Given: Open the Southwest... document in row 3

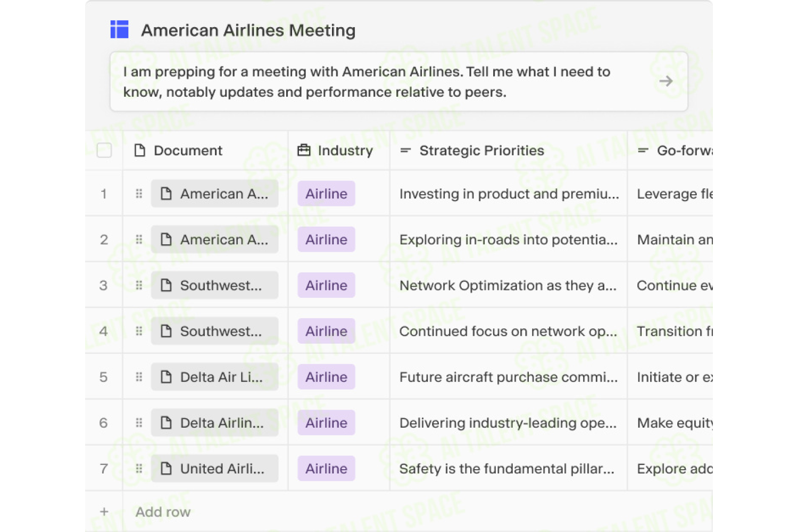Looking at the screenshot, I should pyautogui.click(x=214, y=285).
